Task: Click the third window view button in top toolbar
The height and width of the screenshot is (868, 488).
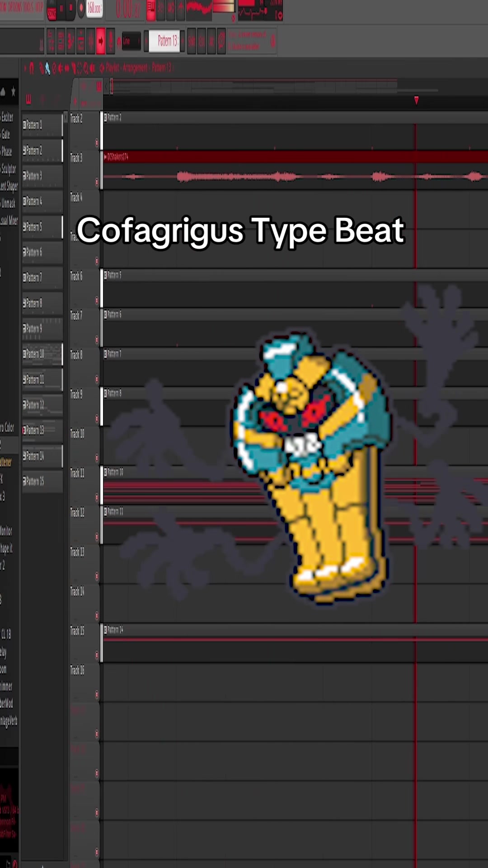Action: (171, 10)
